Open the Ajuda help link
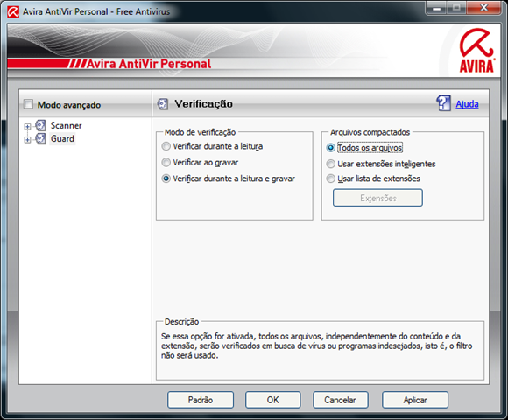This screenshot has height=420, width=508. [467, 104]
